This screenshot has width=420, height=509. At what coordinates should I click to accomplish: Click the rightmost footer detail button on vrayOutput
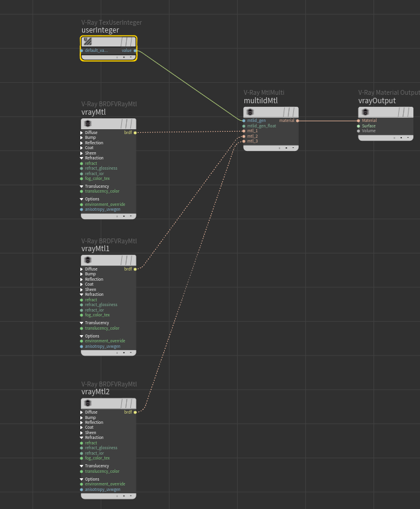(x=408, y=138)
